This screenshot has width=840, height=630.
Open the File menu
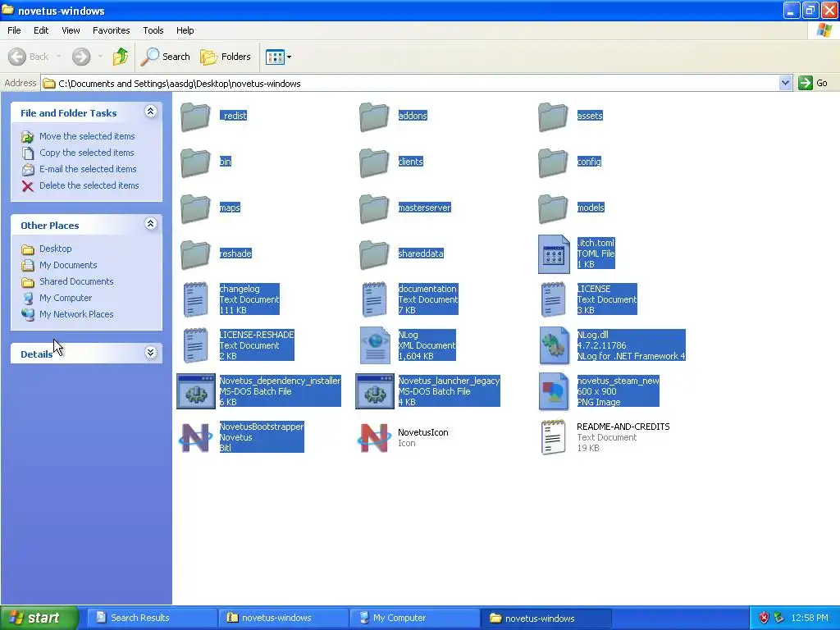pos(14,30)
